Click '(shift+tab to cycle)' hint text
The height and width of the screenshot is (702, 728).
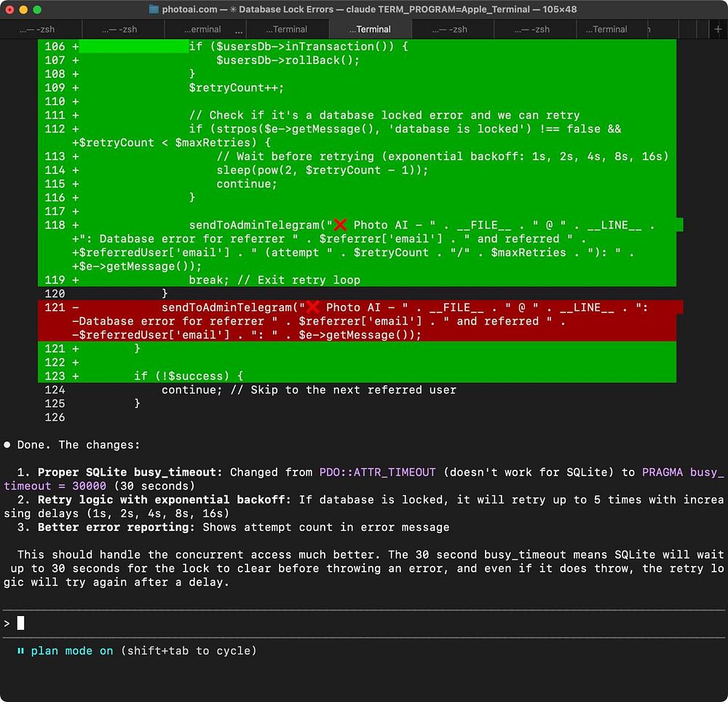tap(189, 651)
